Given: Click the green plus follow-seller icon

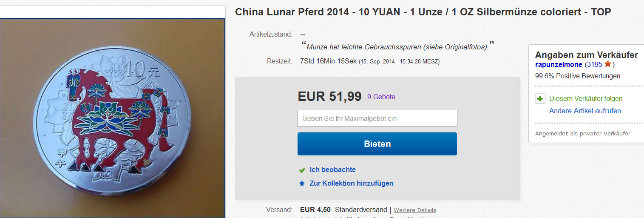Looking at the screenshot, I should point(540,99).
